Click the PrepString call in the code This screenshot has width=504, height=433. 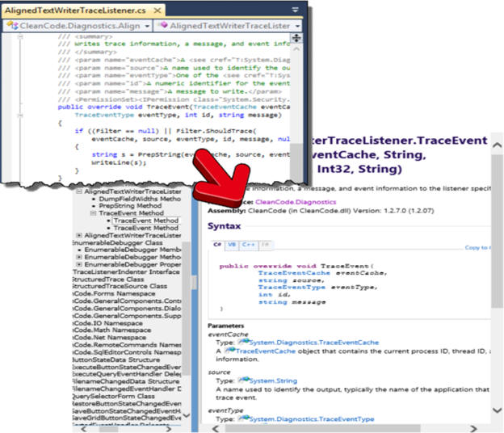point(159,154)
